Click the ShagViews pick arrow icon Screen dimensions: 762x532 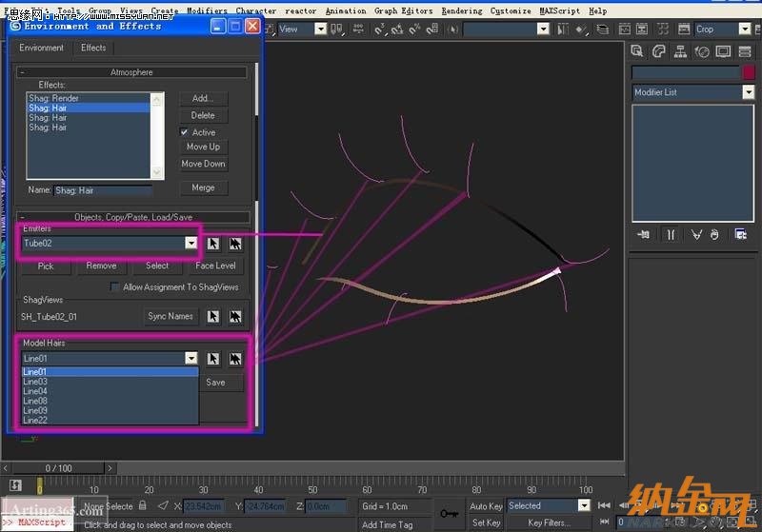[x=213, y=317]
